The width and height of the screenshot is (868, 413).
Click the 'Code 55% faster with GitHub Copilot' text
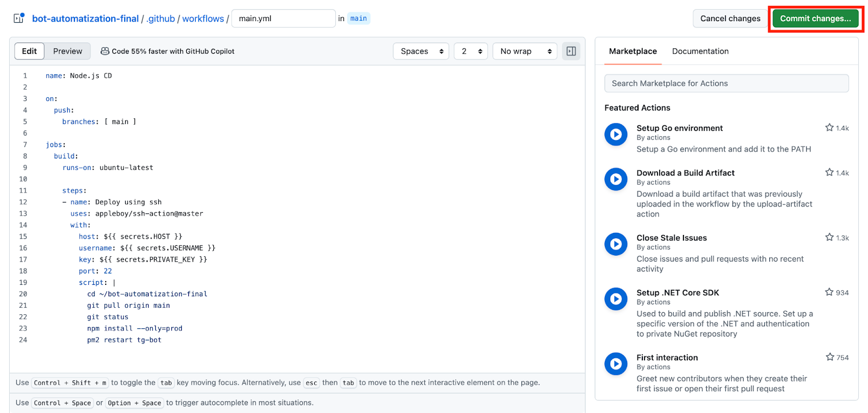click(x=173, y=51)
